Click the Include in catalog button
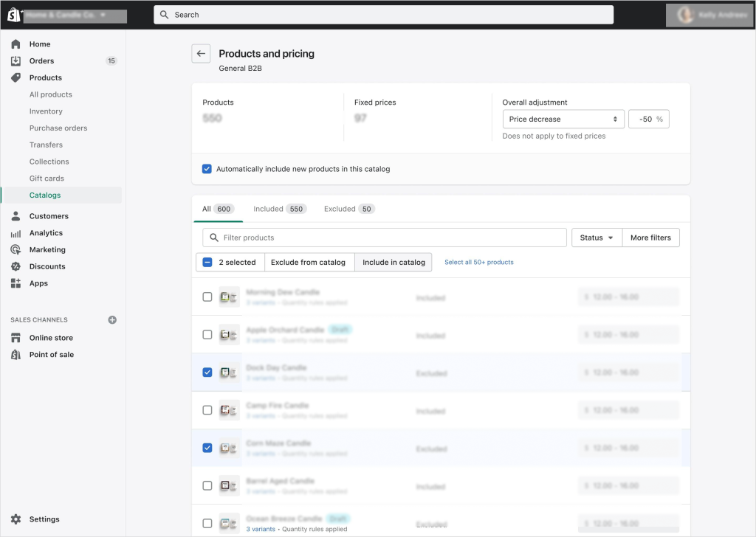Screen dimensions: 756x537 [393, 262]
